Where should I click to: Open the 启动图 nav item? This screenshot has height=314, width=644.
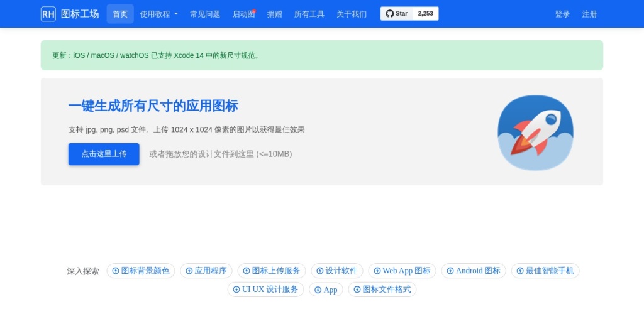243,14
